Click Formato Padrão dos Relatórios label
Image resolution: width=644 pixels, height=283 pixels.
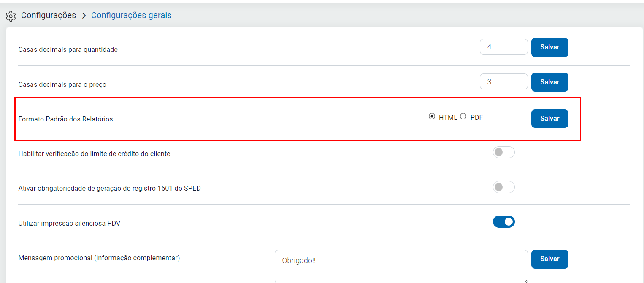coord(65,119)
